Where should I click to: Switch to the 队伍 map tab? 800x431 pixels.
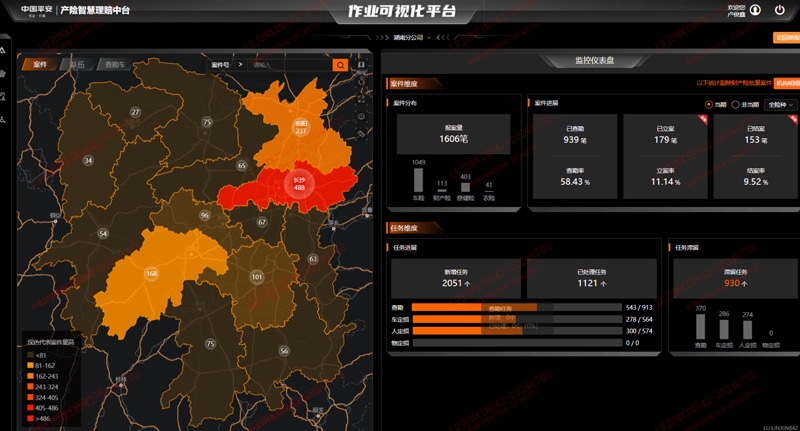point(78,64)
